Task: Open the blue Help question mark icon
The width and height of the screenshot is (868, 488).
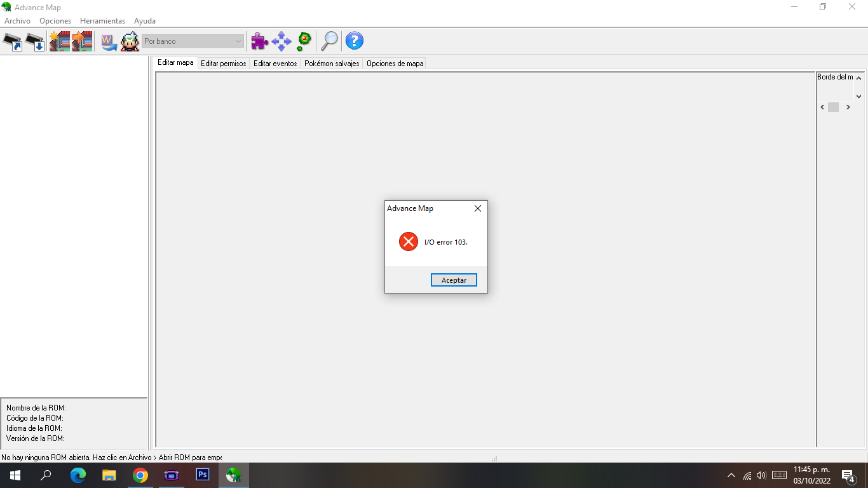Action: [x=354, y=41]
